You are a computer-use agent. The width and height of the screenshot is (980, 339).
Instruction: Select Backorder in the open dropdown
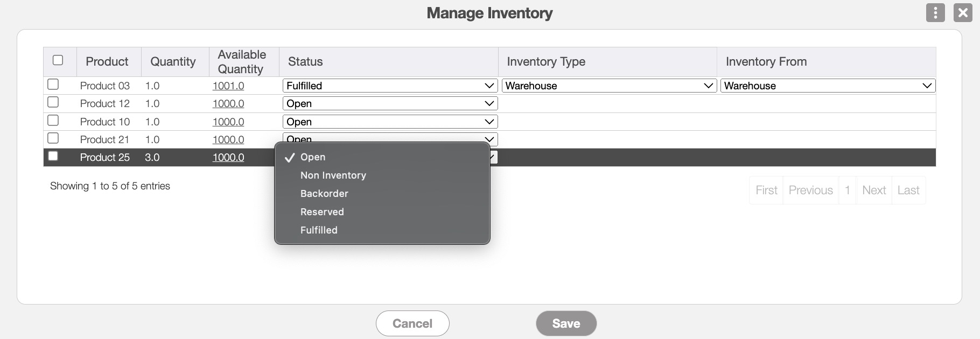pos(324,194)
